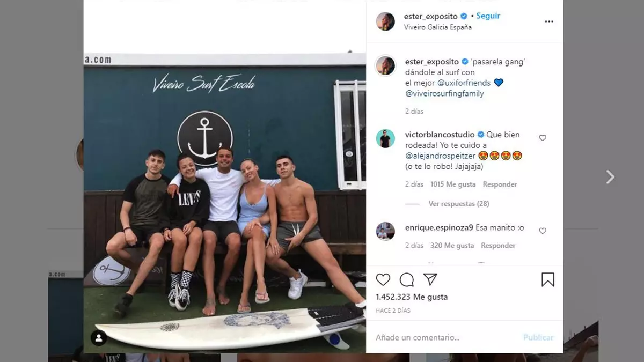Open the @uxiforfriends mention
The image size is (644, 362).
pyautogui.click(x=464, y=83)
